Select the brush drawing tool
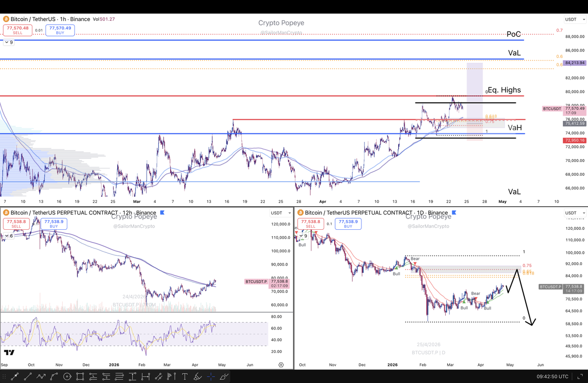This screenshot has height=383, width=588. tap(224, 376)
